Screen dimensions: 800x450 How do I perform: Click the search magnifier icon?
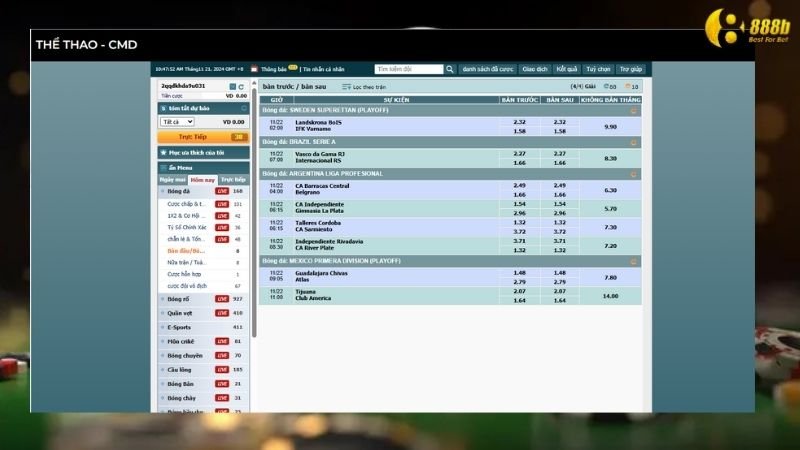pyautogui.click(x=449, y=69)
